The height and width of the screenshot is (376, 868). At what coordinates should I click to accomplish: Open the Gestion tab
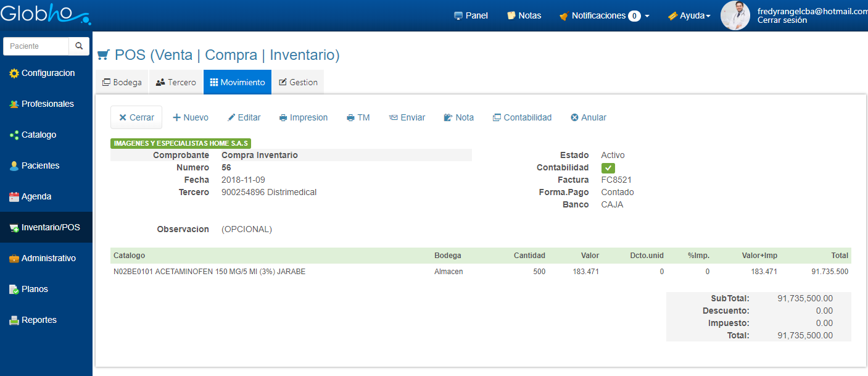(298, 82)
